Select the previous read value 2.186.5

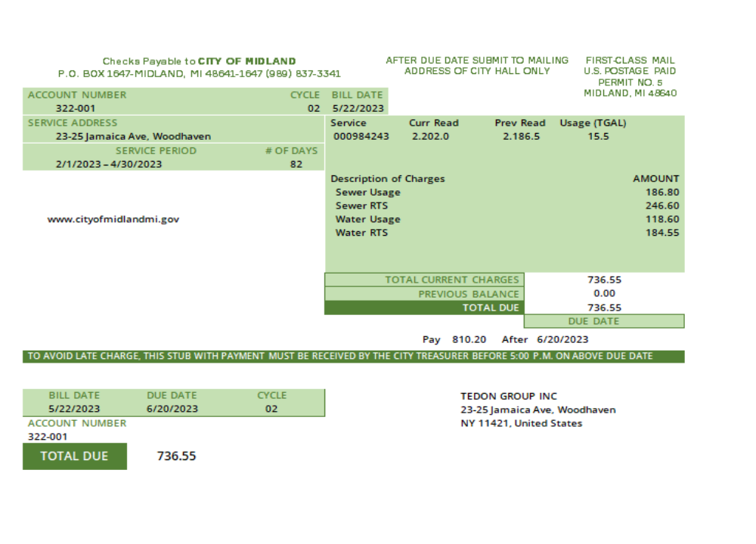(521, 136)
